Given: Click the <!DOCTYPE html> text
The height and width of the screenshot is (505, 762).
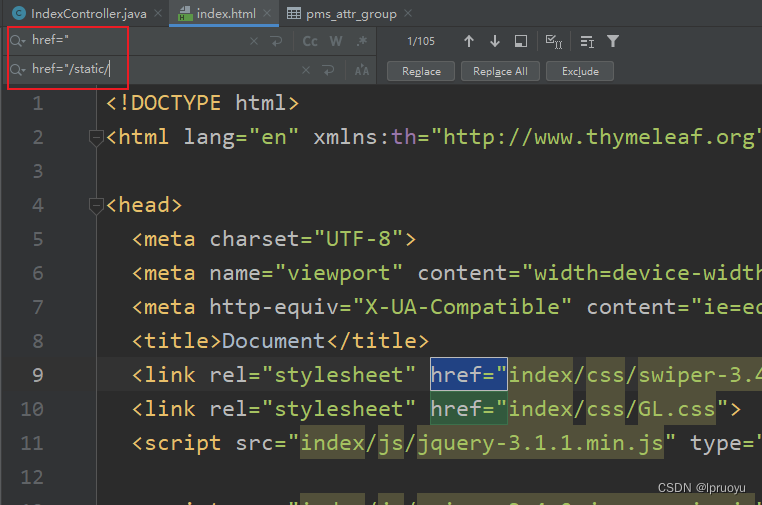Looking at the screenshot, I should point(202,103).
